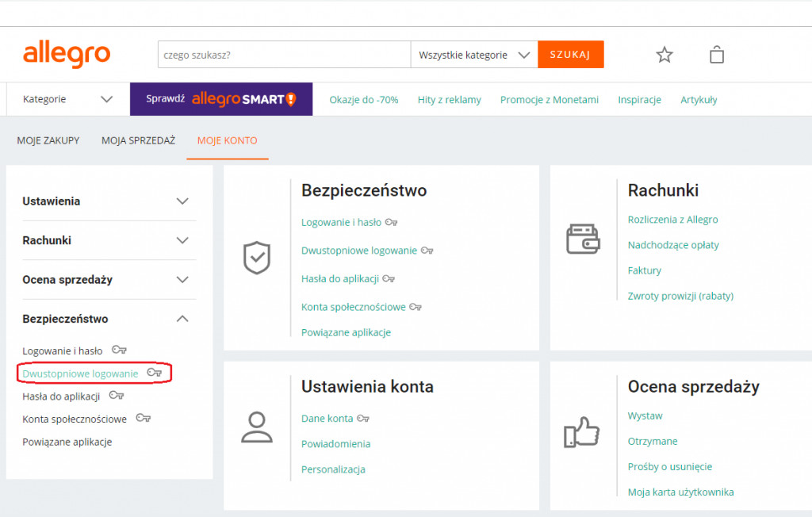812x517 pixels.
Task: Open sidebar Konta społecznościowe link
Action: 75,419
